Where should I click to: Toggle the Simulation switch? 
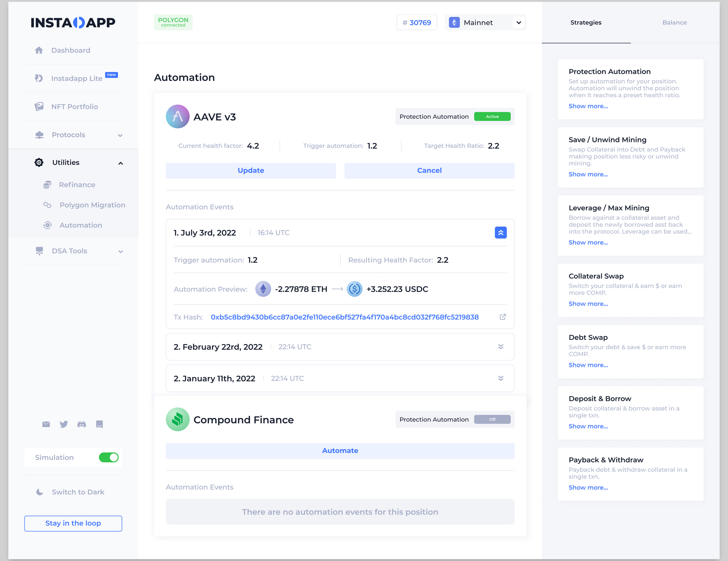click(109, 457)
